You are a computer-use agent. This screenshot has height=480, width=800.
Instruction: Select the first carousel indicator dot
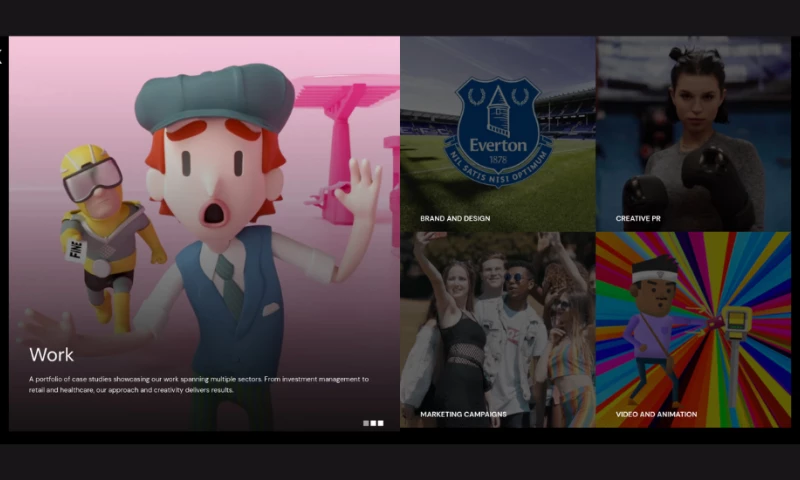tap(365, 423)
